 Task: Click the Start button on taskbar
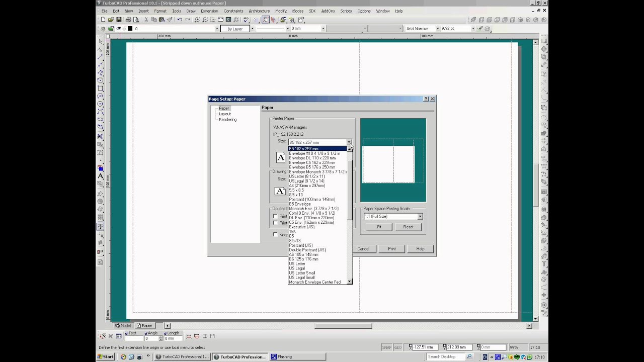click(x=106, y=357)
